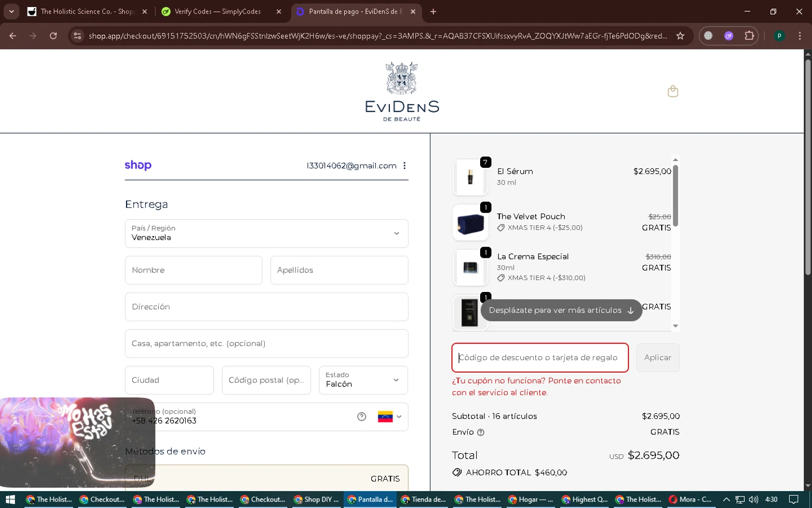Close the Pantalla de pago tab
This screenshot has width=812, height=508.
[x=413, y=11]
